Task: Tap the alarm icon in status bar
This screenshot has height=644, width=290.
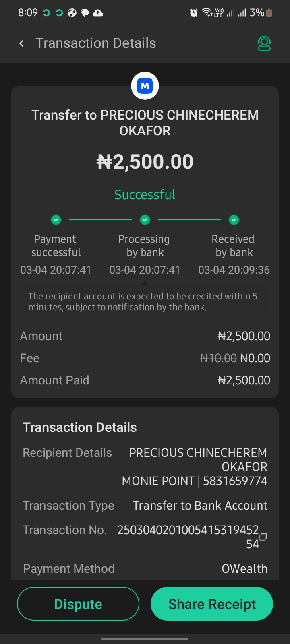Action: coord(194,13)
